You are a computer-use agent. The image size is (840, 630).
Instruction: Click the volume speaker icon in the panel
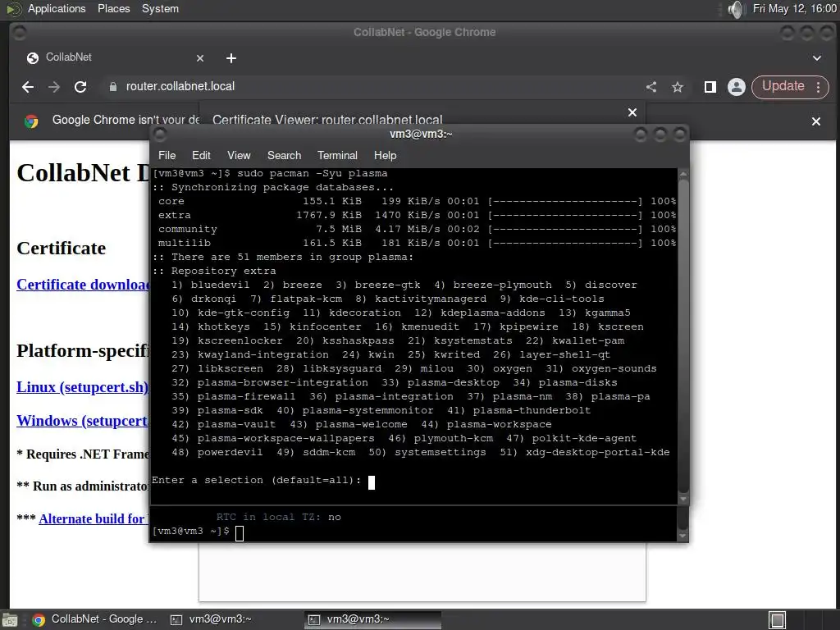click(x=737, y=9)
